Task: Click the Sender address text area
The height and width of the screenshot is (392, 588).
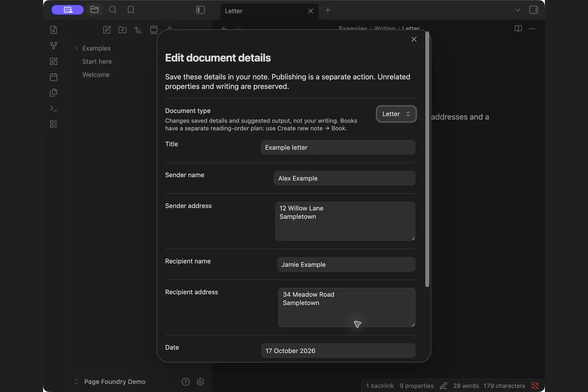Action: coord(345,221)
